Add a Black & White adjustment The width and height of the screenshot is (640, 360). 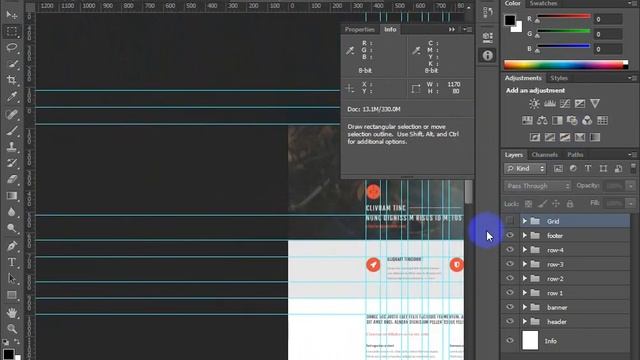click(557, 120)
